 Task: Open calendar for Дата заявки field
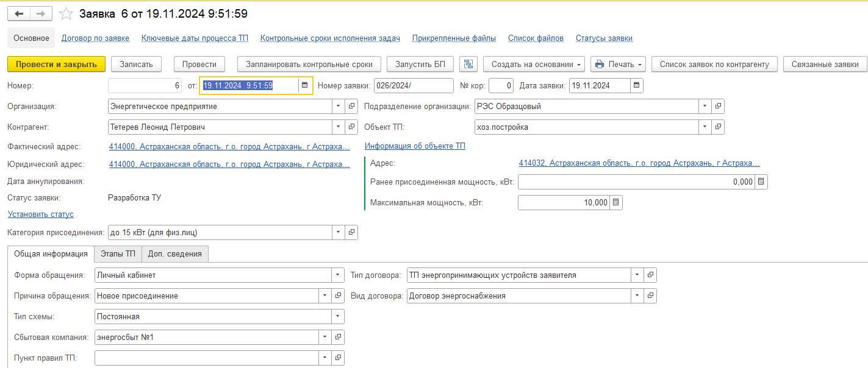point(636,86)
